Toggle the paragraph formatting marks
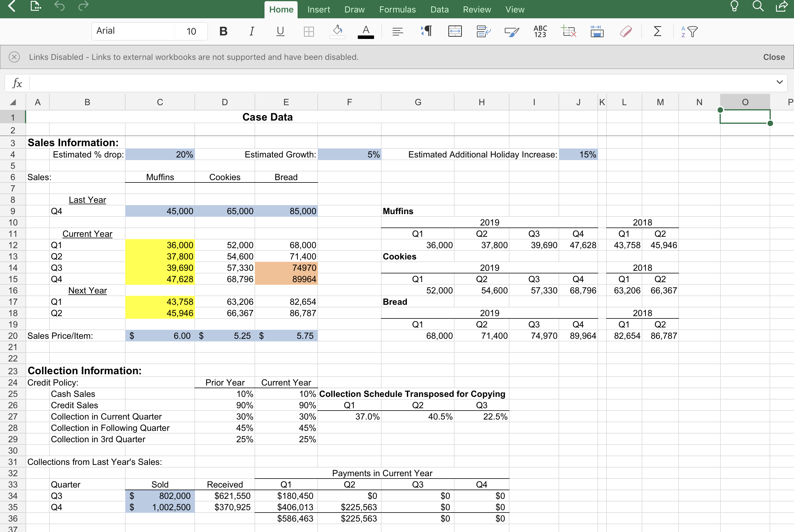Viewport: 794px width, 532px height. click(x=426, y=31)
